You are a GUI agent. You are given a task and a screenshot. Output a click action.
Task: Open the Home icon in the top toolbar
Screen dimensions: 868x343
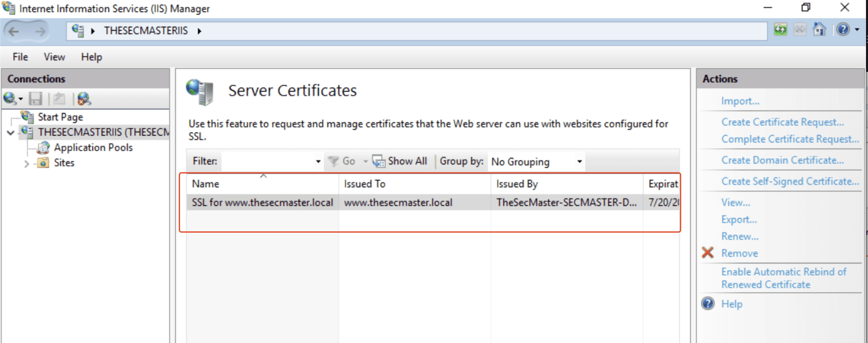click(819, 29)
